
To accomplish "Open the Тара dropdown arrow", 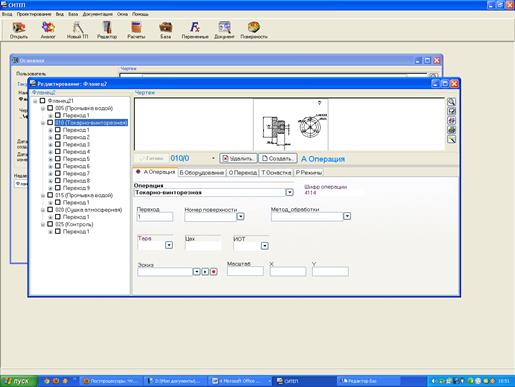I will [x=169, y=245].
